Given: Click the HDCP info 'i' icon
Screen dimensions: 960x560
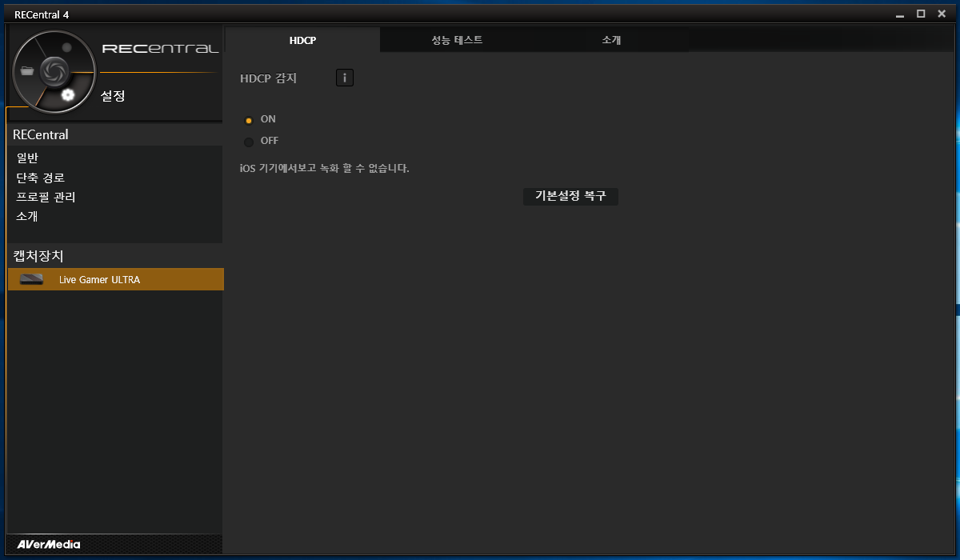Looking at the screenshot, I should [x=345, y=78].
